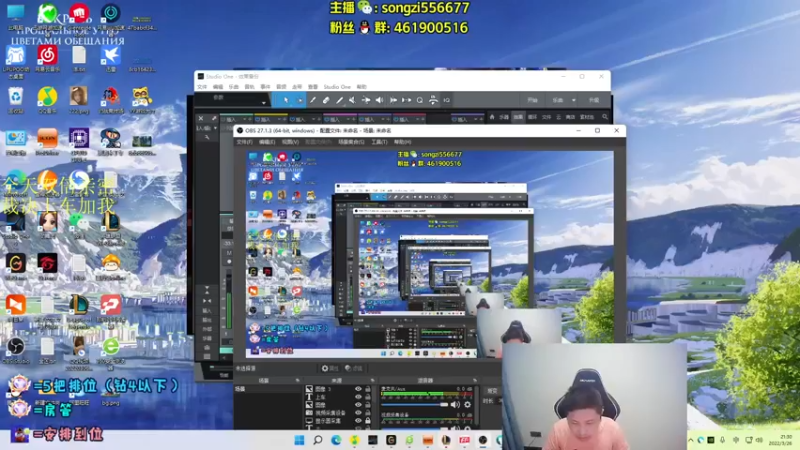Click the rightmost button on Studio One's toolbar
This screenshot has height=450, width=800.
593,100
